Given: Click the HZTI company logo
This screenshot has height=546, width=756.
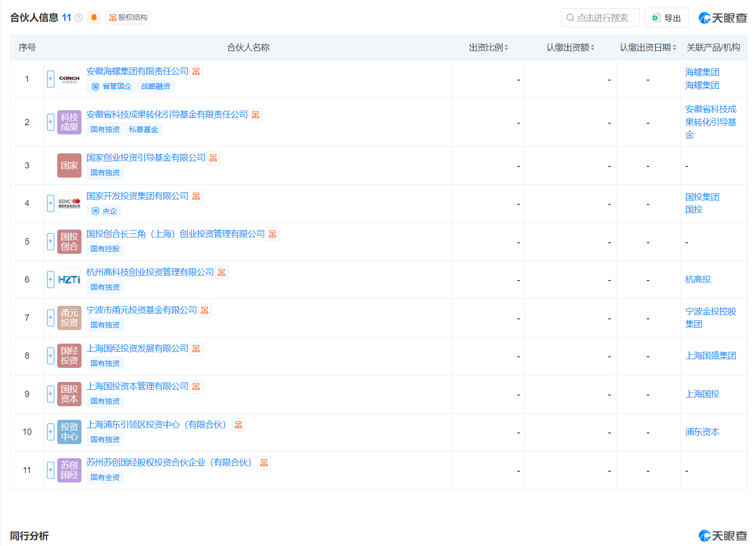Looking at the screenshot, I should point(69,280).
